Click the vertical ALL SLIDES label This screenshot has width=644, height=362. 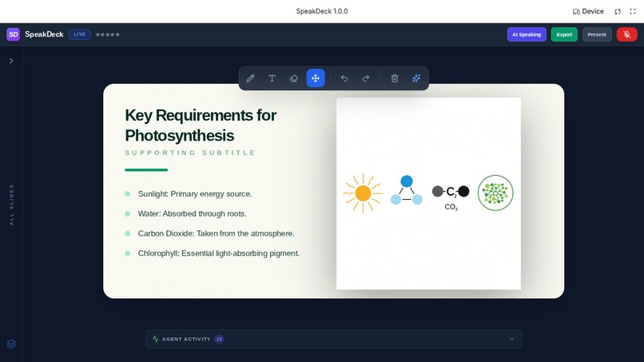[x=11, y=205]
